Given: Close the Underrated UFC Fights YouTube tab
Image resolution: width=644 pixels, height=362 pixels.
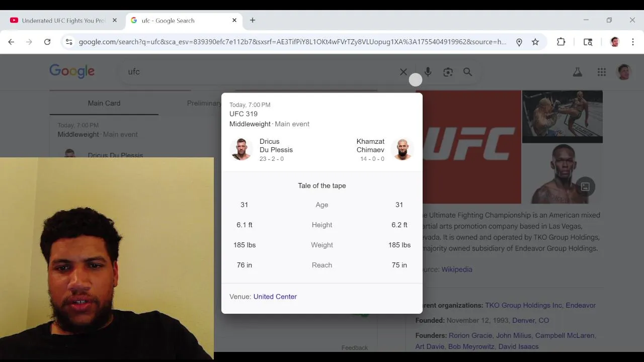Looking at the screenshot, I should click(115, 20).
